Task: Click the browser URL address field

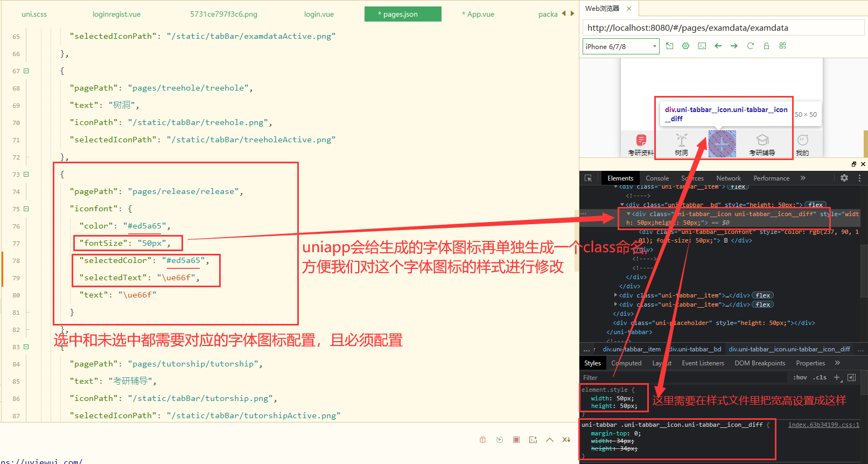Action: tap(723, 27)
